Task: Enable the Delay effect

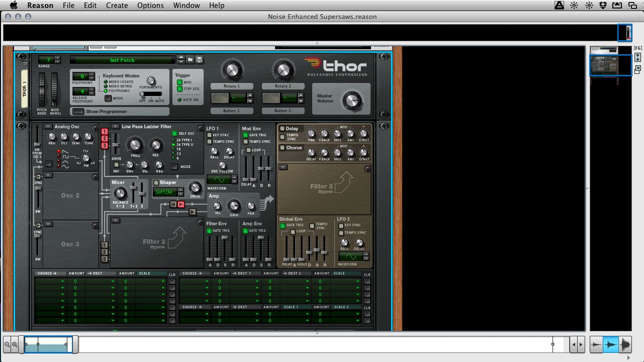Action: click(x=282, y=129)
